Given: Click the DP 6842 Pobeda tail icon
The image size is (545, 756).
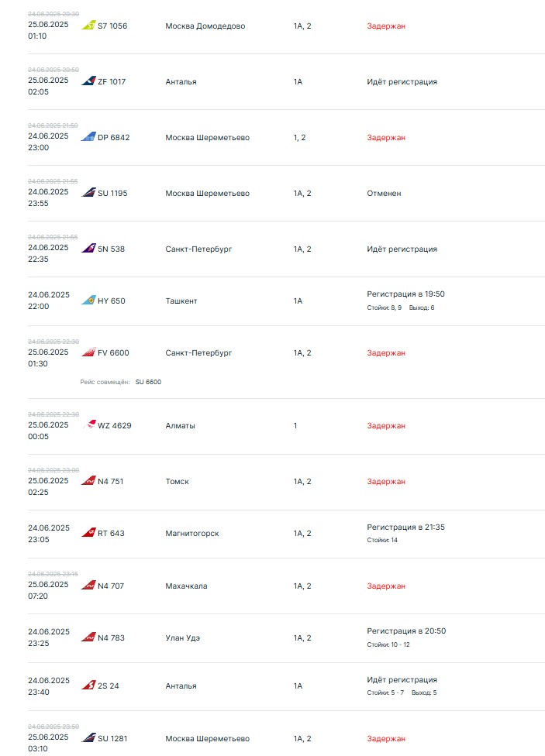Looking at the screenshot, I should 88,137.
